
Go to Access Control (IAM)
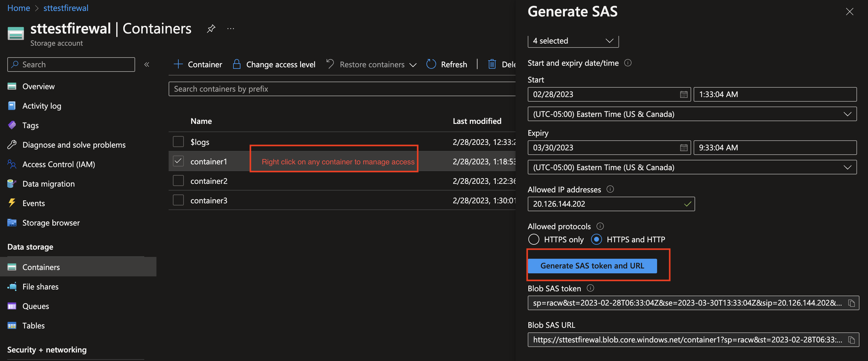click(58, 164)
